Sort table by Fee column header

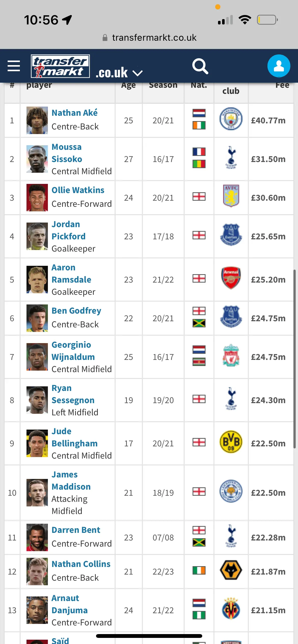point(282,85)
